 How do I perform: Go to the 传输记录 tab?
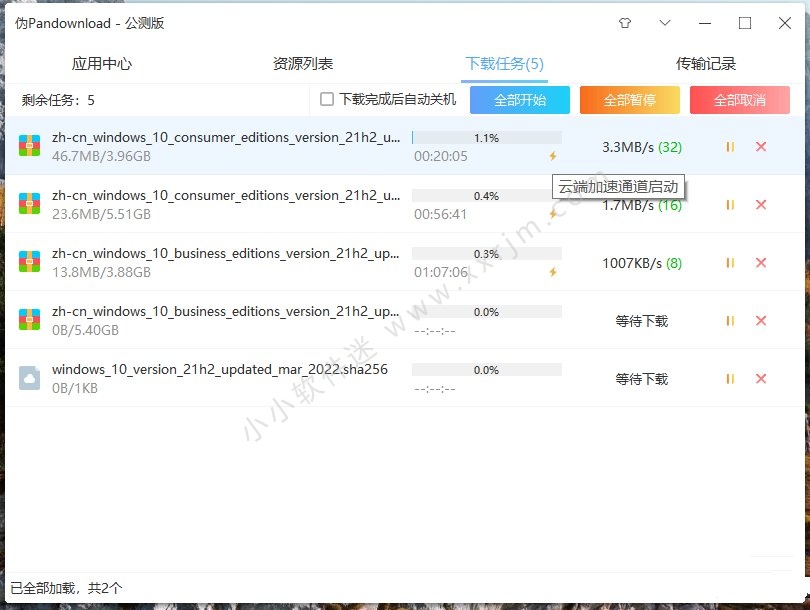pyautogui.click(x=706, y=64)
